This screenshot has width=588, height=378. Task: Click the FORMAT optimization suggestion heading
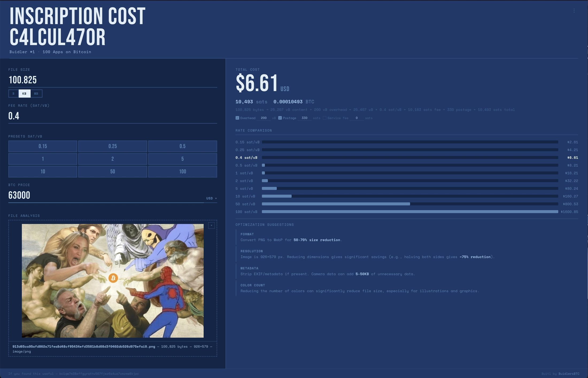[x=247, y=234]
